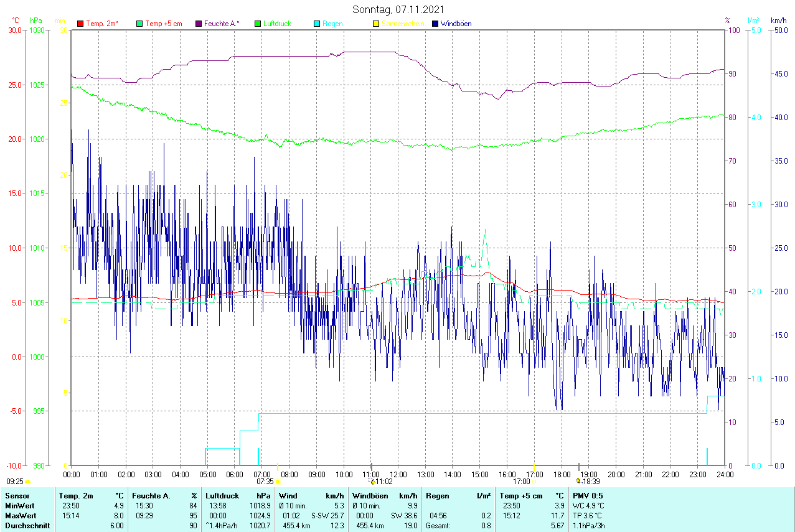Click the maximum pressure value '1024.9'
This screenshot has width=795, height=532.
[260, 516]
